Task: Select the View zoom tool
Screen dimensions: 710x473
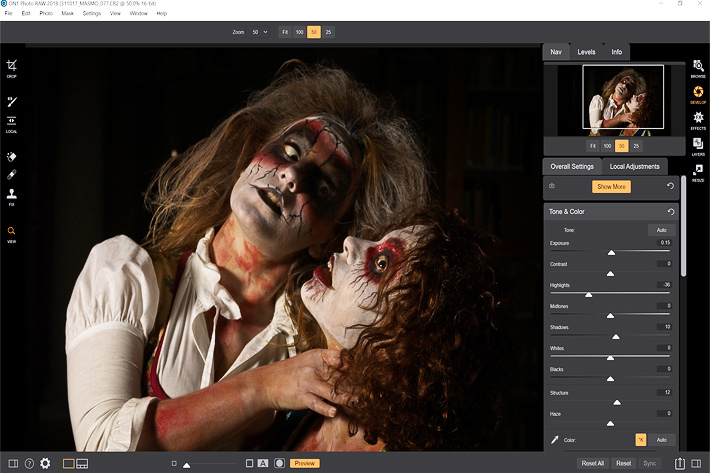Action: pyautogui.click(x=11, y=234)
